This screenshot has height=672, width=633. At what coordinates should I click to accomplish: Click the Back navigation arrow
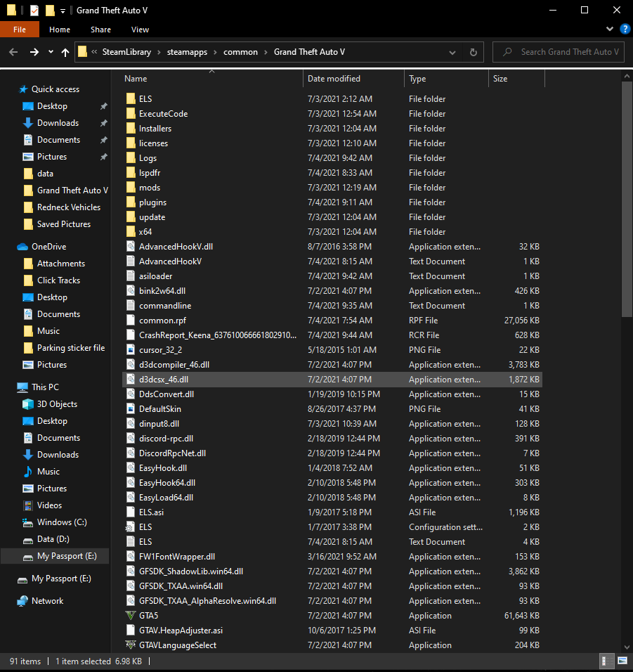[x=13, y=52]
